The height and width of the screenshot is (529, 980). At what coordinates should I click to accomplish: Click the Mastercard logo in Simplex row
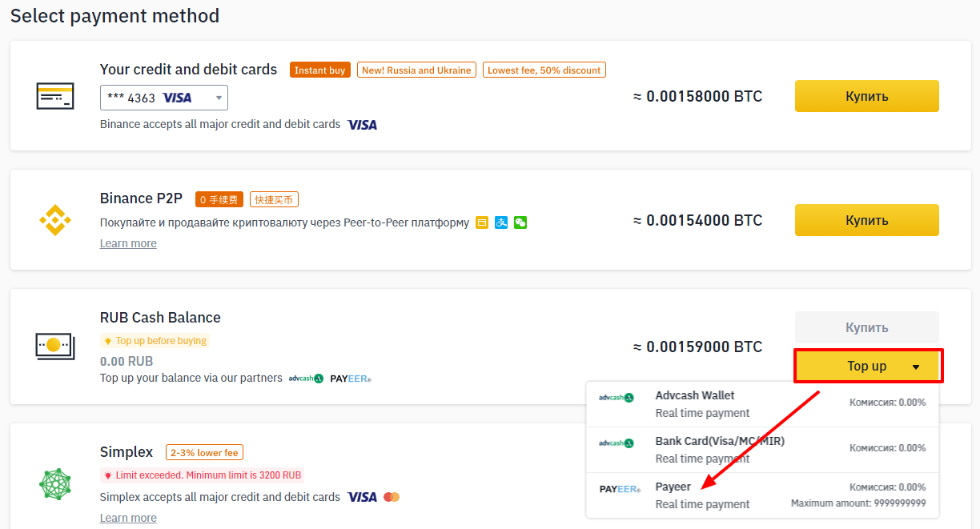pyautogui.click(x=392, y=497)
